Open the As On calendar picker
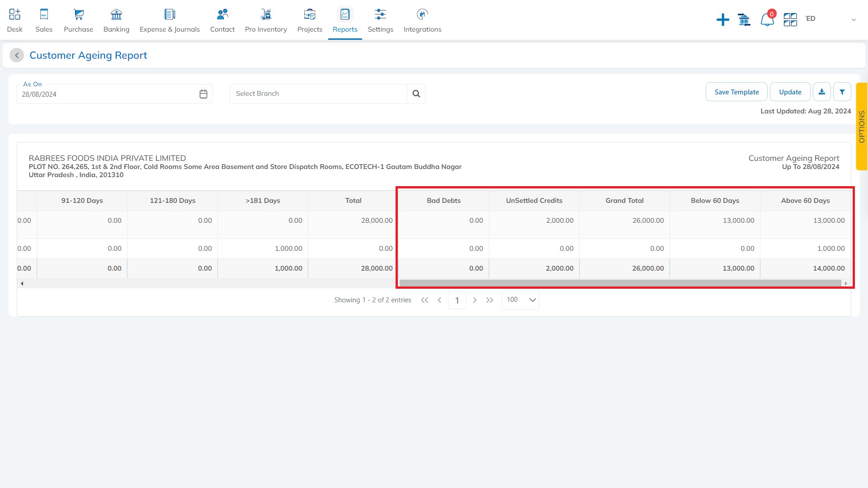Image resolution: width=868 pixels, height=488 pixels. pos(203,94)
